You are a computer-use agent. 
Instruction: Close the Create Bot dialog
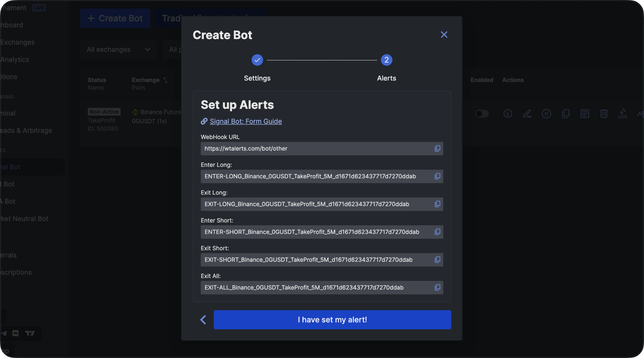pyautogui.click(x=444, y=35)
